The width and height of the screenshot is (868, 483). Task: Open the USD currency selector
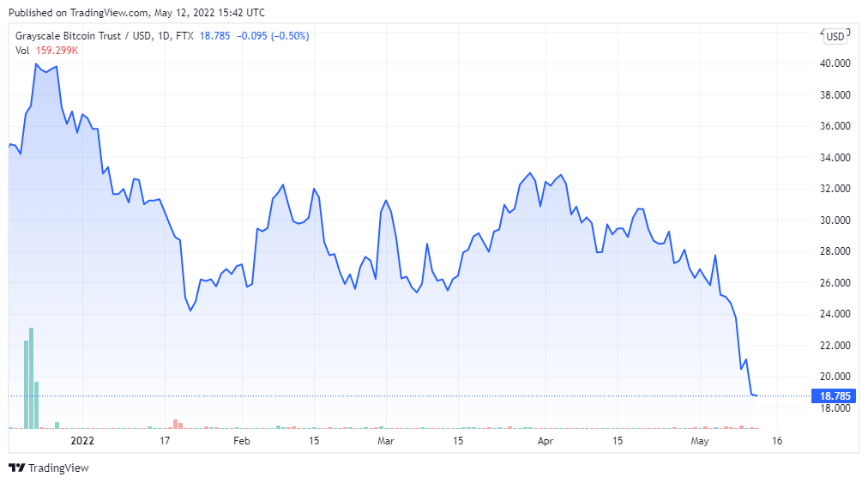[835, 37]
